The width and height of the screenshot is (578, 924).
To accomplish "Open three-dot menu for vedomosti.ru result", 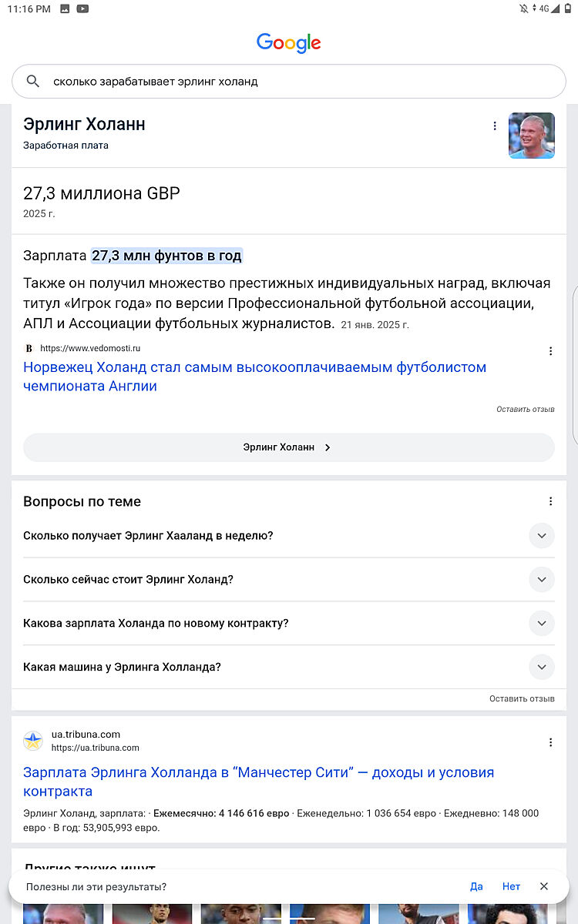I will click(550, 351).
